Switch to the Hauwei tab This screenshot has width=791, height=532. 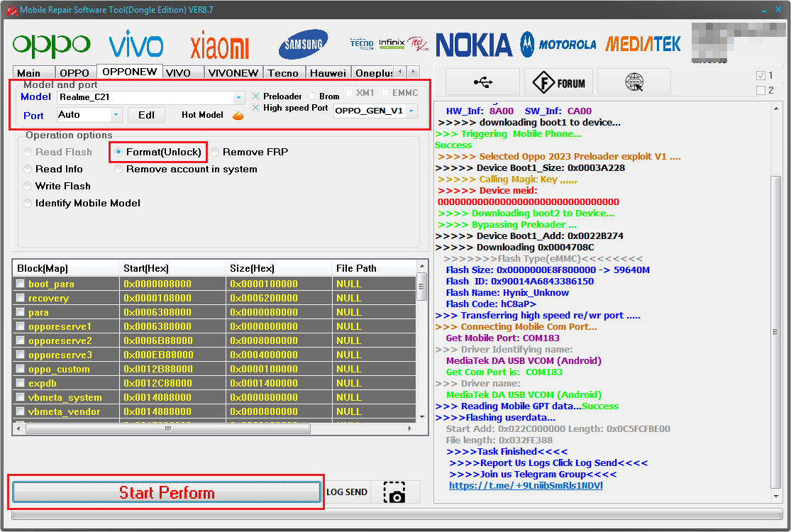[x=328, y=73]
